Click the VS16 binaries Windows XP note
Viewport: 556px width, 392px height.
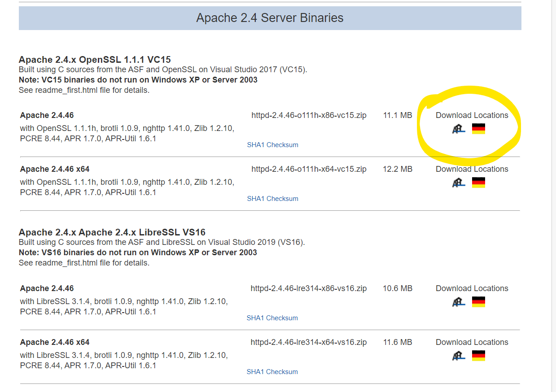(138, 253)
